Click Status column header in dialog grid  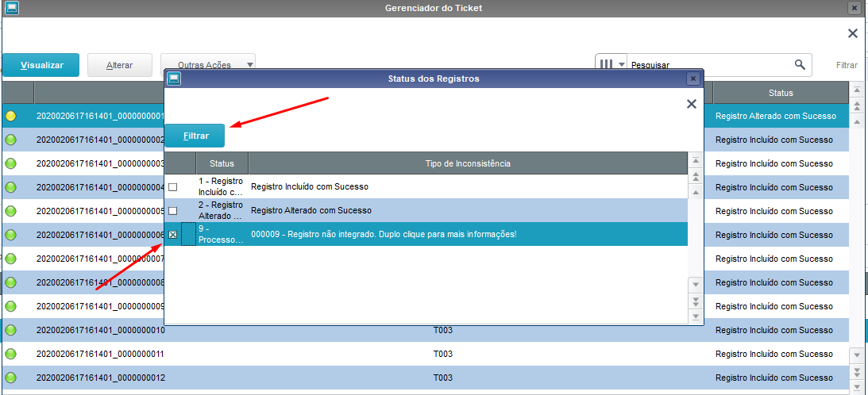coord(222,163)
